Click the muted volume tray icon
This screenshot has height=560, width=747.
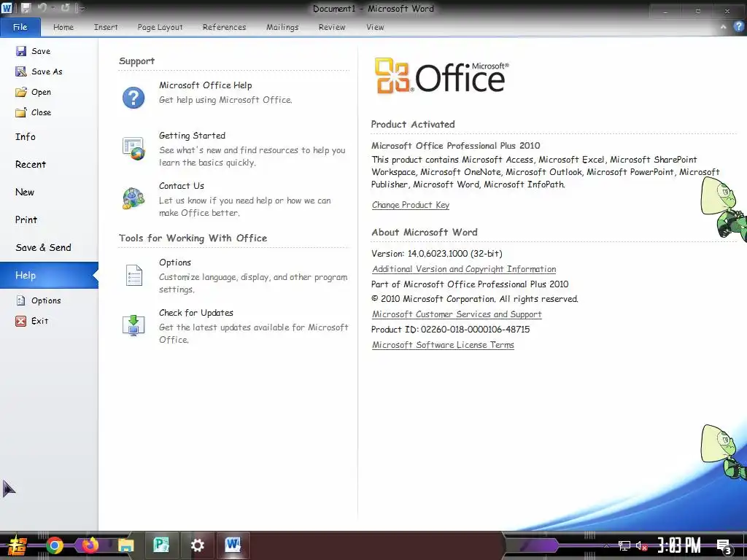(x=641, y=545)
